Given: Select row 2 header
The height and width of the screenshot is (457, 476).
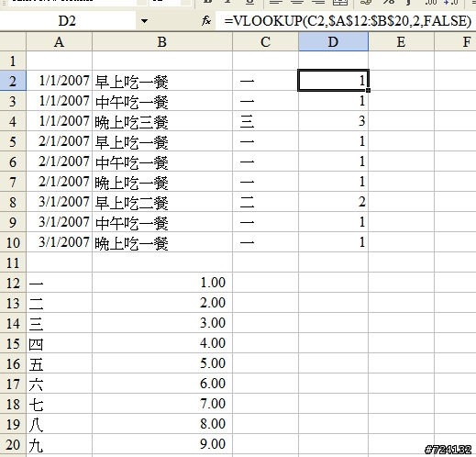Looking at the screenshot, I should click(13, 81).
